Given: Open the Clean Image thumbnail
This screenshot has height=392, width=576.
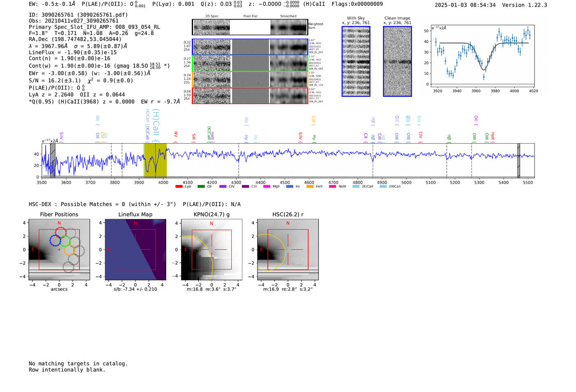Looking at the screenshot, I should (397, 61).
